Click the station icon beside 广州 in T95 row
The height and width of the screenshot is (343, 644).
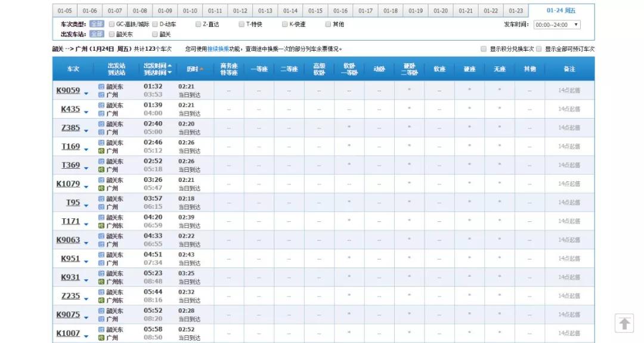click(x=101, y=207)
